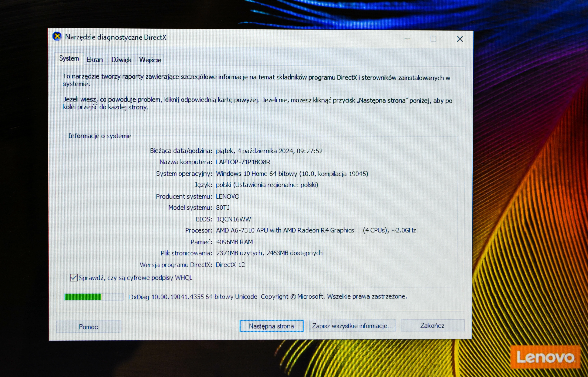Open the Ekran tab
Screen dimensions: 588x377
[x=95, y=60]
